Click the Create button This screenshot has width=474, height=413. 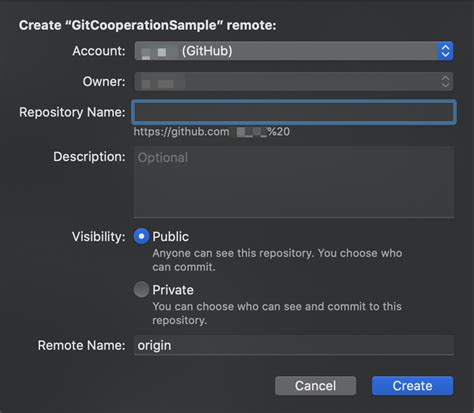click(412, 386)
